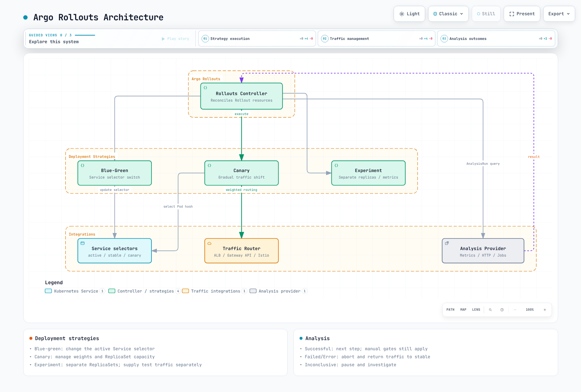Click the 'Inconclusive: pause and investigate' bullet
The height and width of the screenshot is (392, 581).
coord(350,365)
